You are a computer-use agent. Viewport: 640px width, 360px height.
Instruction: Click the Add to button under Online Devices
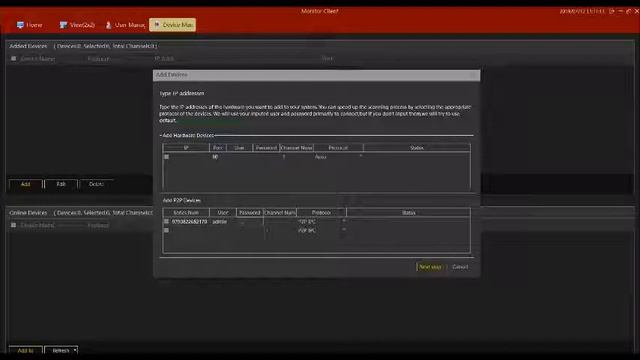[x=25, y=350]
